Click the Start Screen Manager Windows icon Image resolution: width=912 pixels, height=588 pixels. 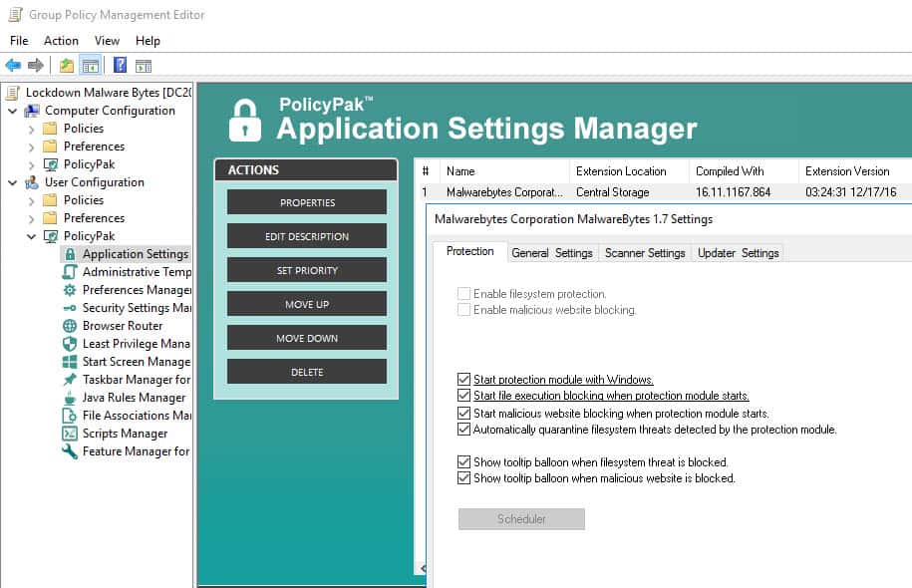click(70, 362)
